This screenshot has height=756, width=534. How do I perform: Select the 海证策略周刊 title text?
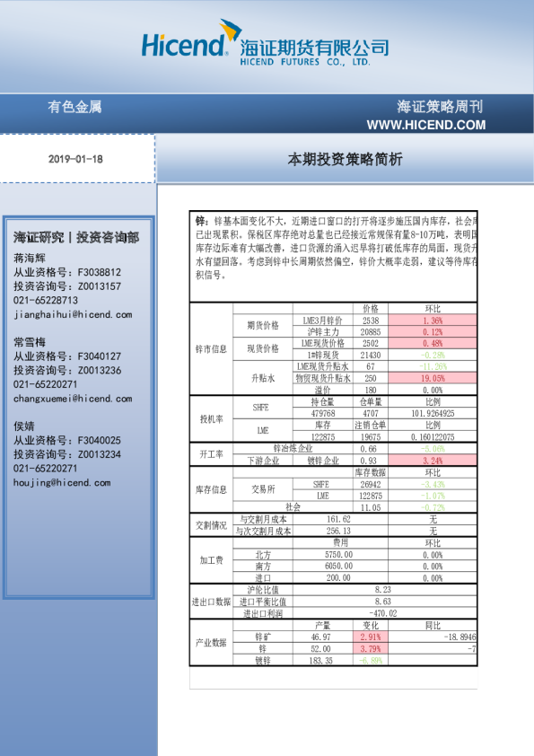coord(440,107)
